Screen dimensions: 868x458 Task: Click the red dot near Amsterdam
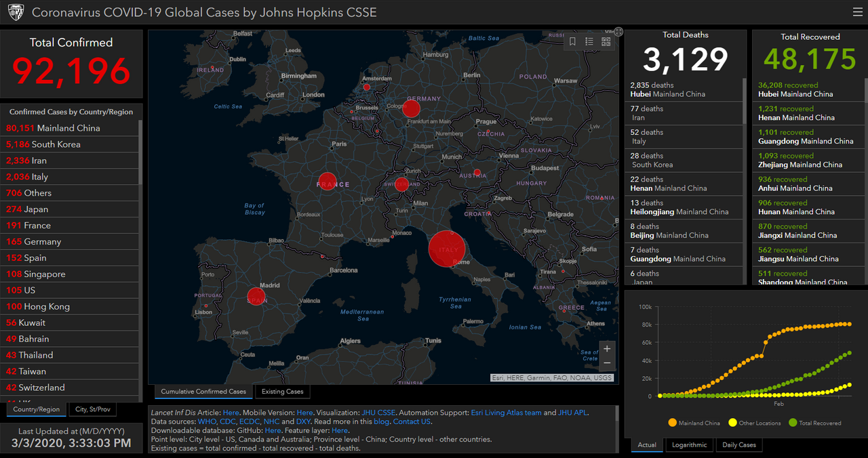pos(367,87)
